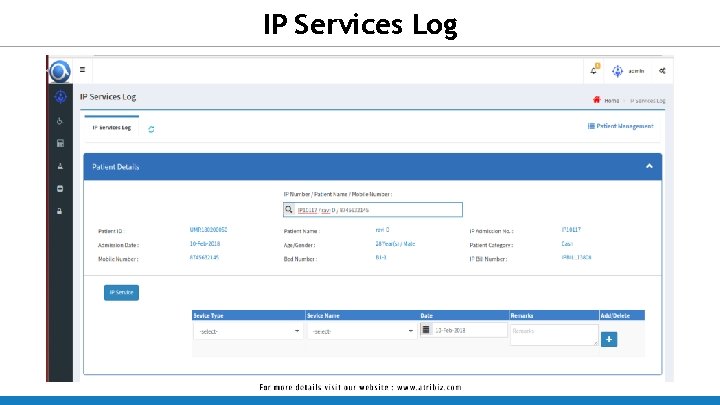Click the admin username label

pyautogui.click(x=636, y=71)
